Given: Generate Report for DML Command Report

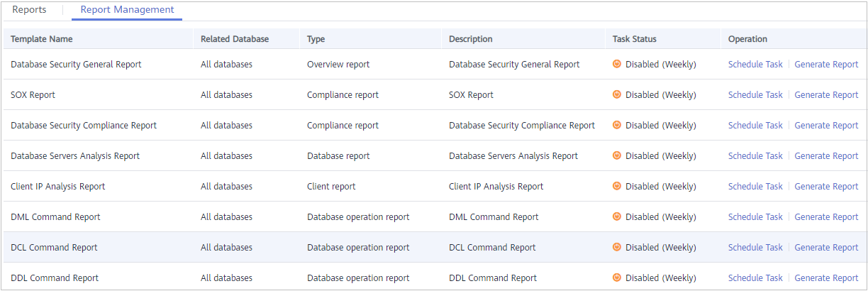Looking at the screenshot, I should (x=826, y=216).
